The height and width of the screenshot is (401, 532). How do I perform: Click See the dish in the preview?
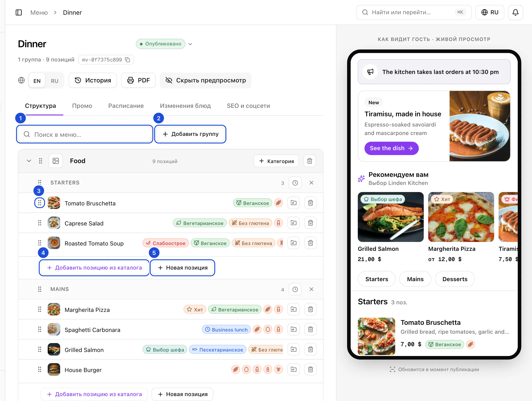pos(391,148)
